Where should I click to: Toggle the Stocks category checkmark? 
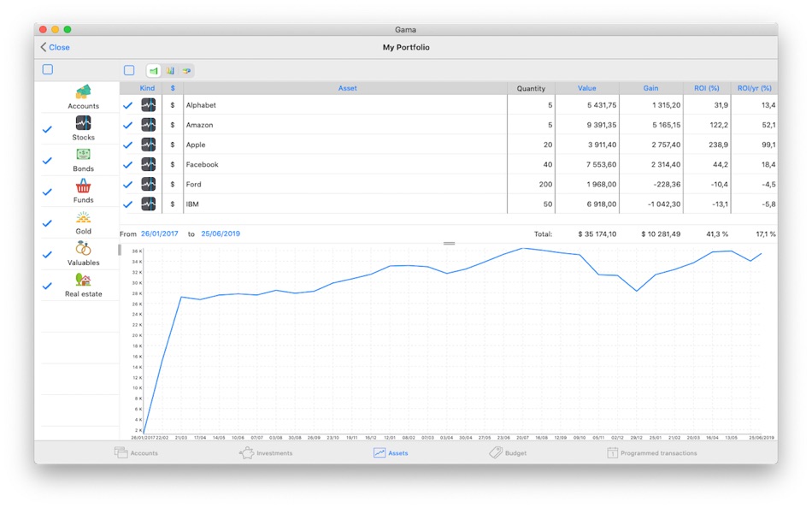pyautogui.click(x=47, y=129)
